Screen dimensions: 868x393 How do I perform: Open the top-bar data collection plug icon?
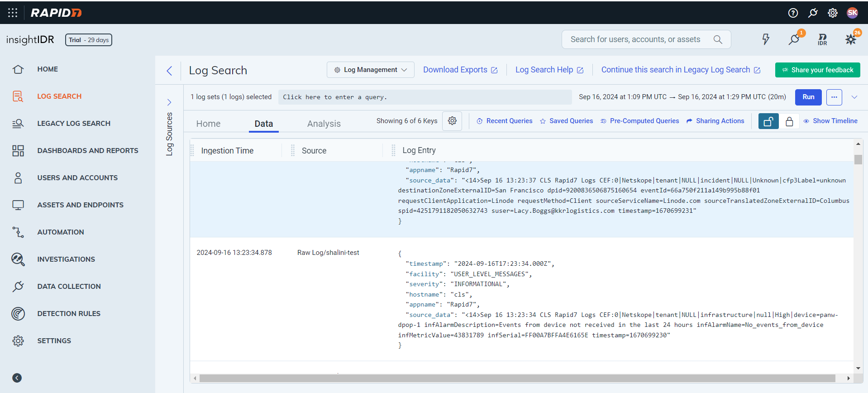813,13
